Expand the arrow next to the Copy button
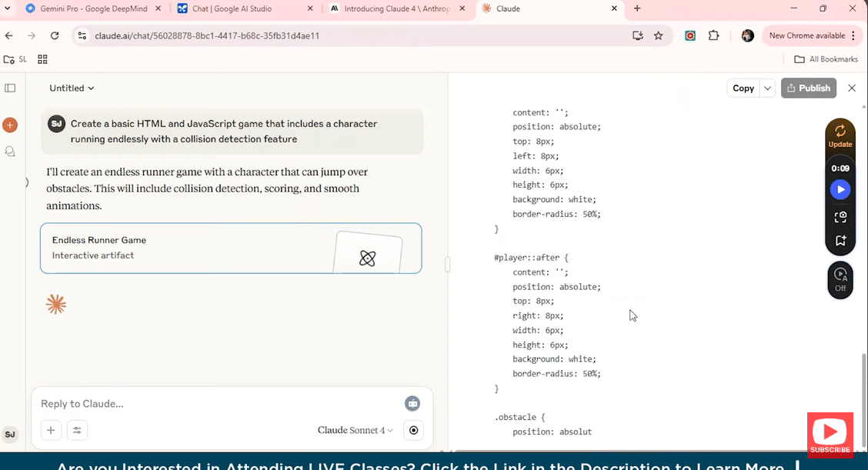The height and width of the screenshot is (470, 868). [767, 88]
